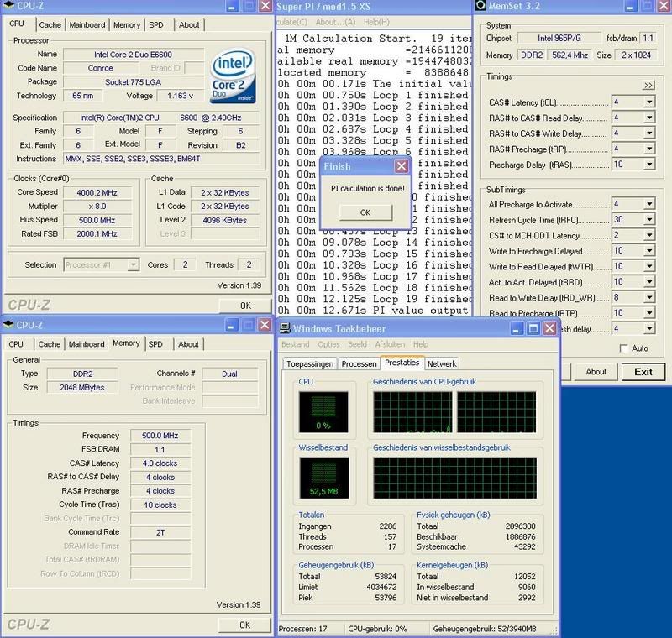Click the Core Speed value 4000.2 MHz
The height and width of the screenshot is (638, 672).
(97, 193)
